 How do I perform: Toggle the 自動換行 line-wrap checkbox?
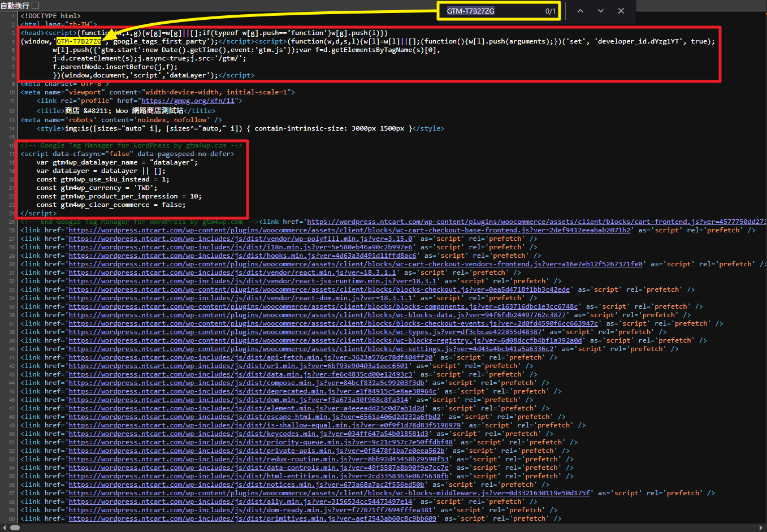36,5
